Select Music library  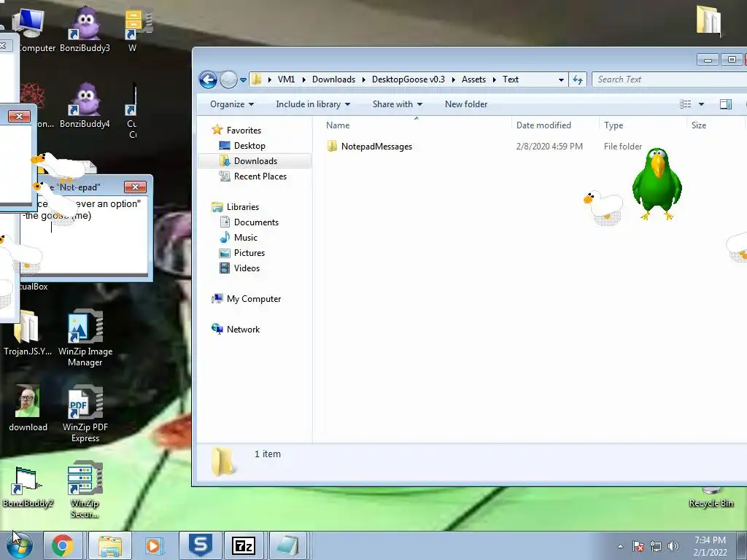[245, 238]
